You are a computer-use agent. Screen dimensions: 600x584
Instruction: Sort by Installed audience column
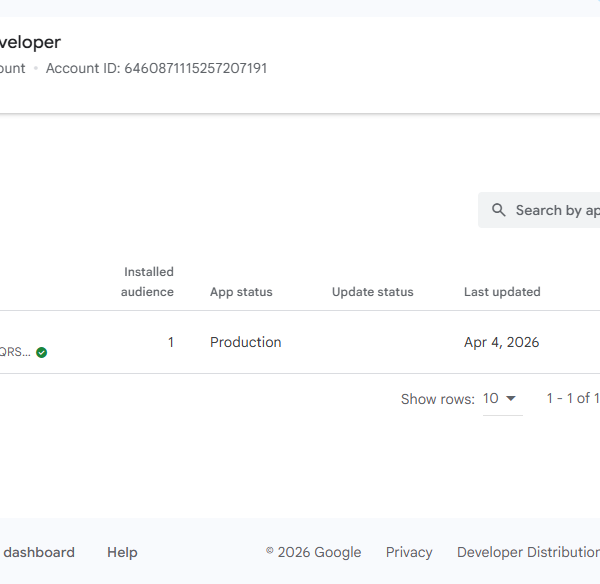[147, 282]
